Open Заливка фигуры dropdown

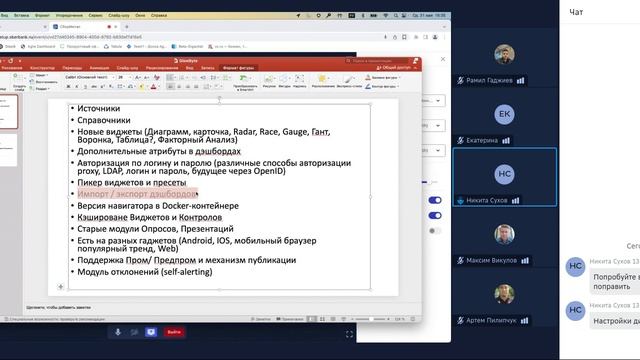pos(382,77)
